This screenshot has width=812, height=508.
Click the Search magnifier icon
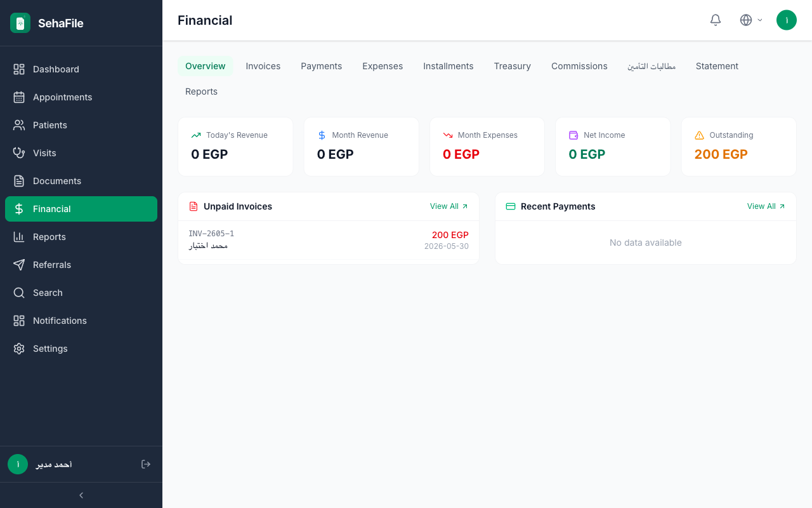(x=19, y=293)
